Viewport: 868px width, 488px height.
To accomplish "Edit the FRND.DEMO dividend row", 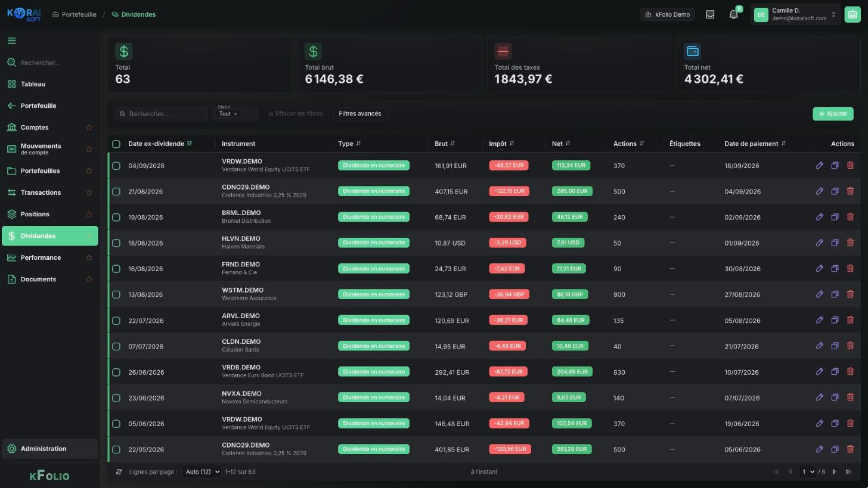I will (820, 269).
